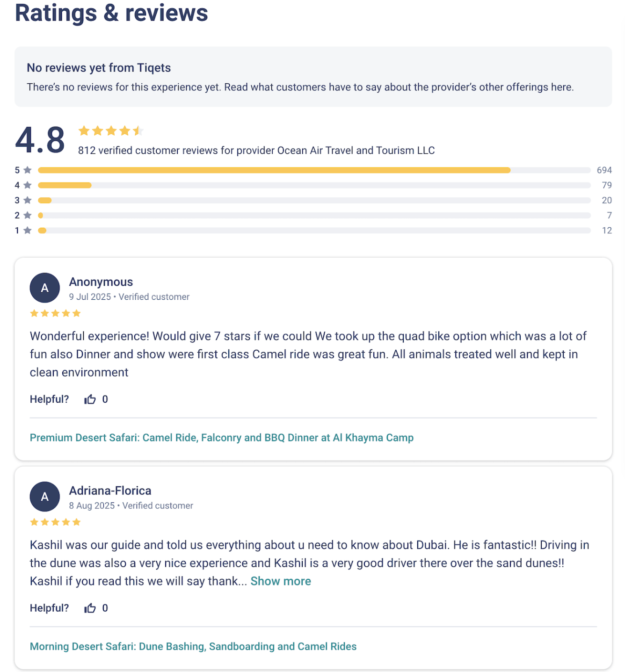Click the 812 verified customer reviews text
Screen dimensions: 625x672
[256, 151]
